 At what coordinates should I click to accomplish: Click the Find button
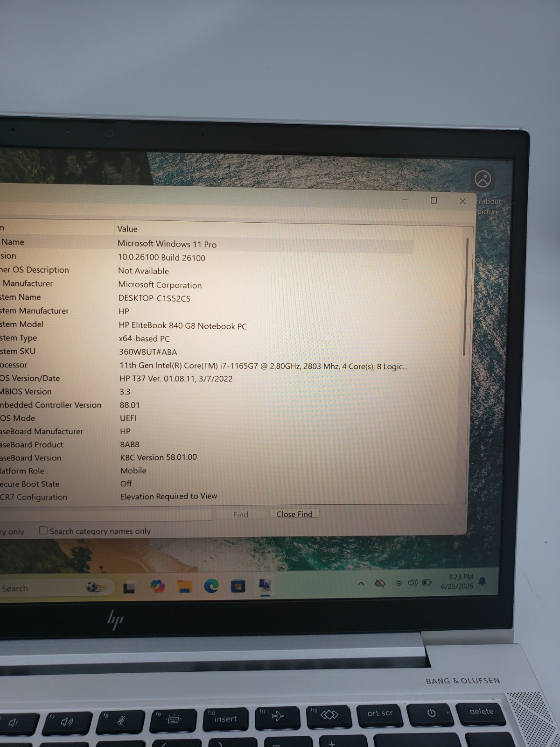pos(240,514)
